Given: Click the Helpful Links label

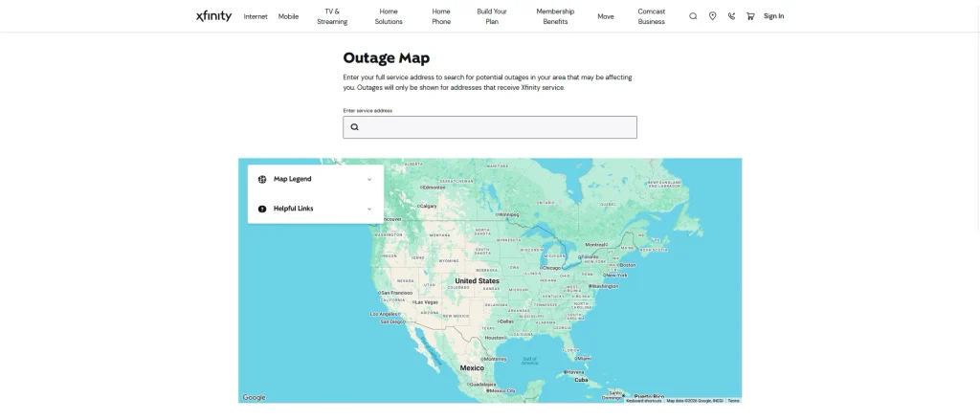Looking at the screenshot, I should click(293, 209).
